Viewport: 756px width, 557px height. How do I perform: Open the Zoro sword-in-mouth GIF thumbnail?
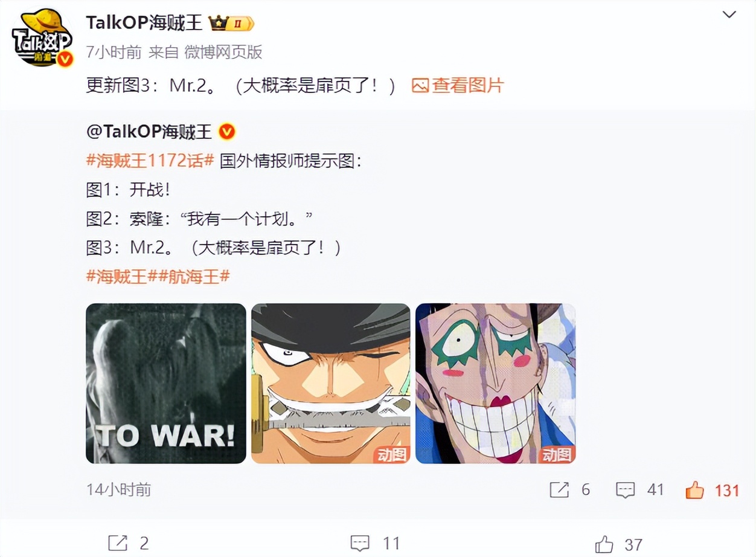coord(331,383)
